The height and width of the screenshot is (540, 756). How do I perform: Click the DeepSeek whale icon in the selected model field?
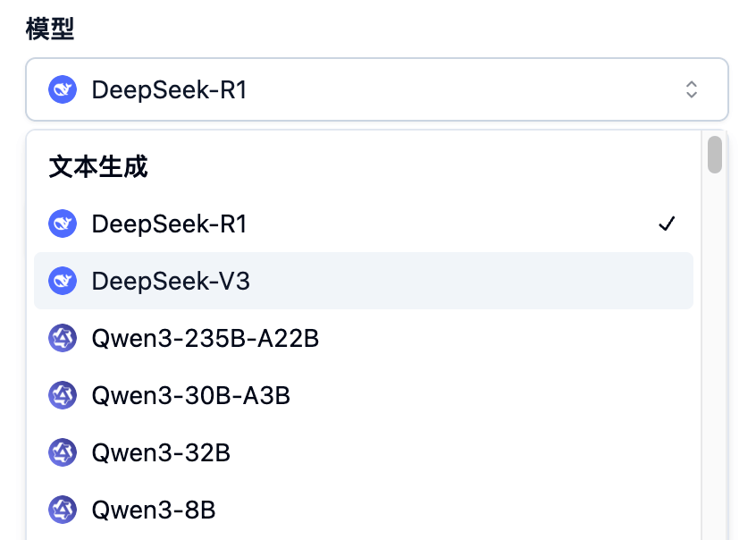[63, 89]
